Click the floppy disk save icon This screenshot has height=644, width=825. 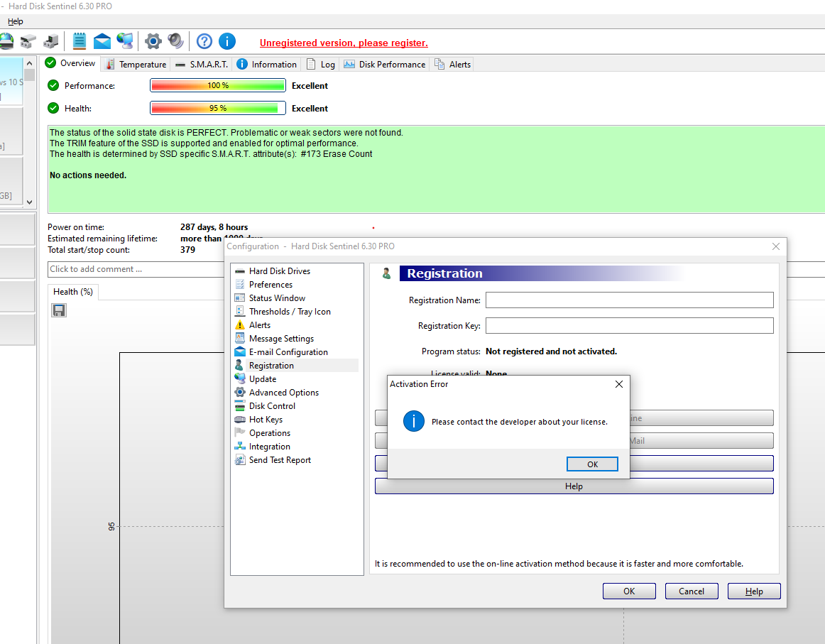[x=59, y=310]
